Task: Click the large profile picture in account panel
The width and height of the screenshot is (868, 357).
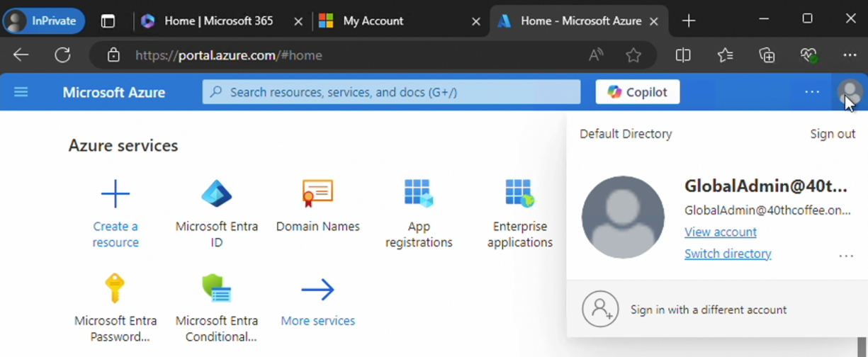Action: tap(623, 217)
